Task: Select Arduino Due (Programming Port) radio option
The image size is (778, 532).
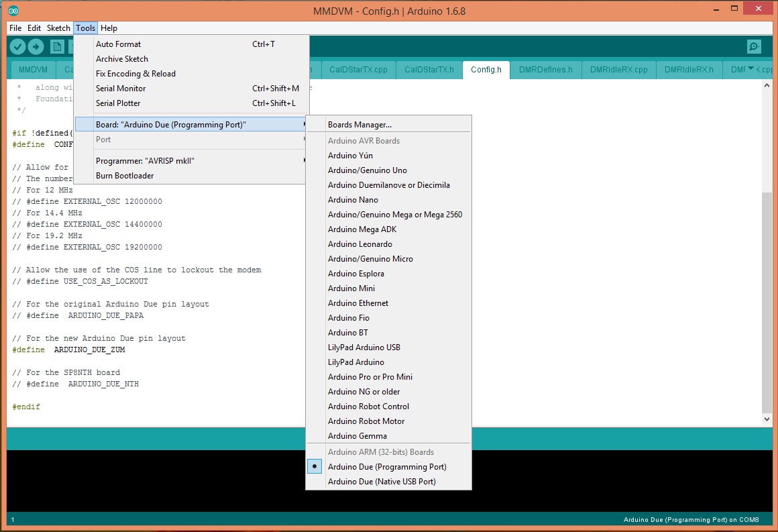Action: pyautogui.click(x=315, y=466)
